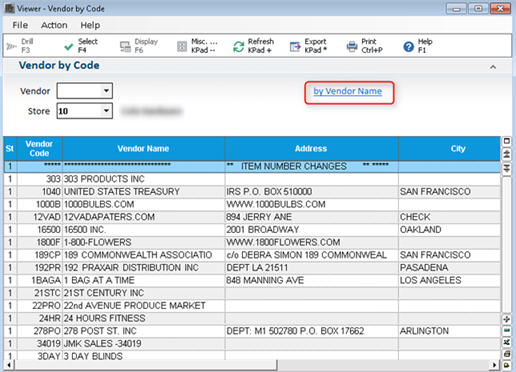Click the small printer grid sidebar icon
The height and width of the screenshot is (372, 516).
pos(507,353)
